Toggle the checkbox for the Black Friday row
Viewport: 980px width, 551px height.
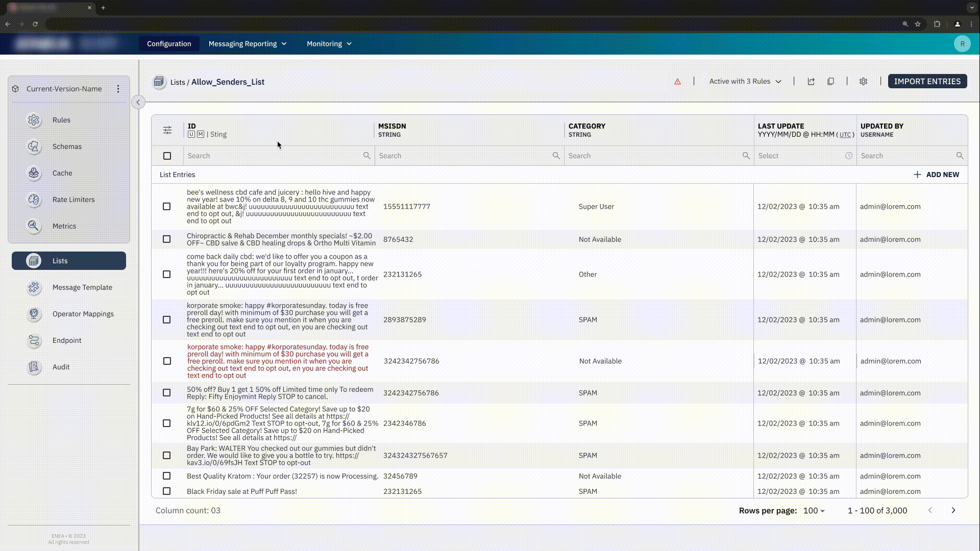pyautogui.click(x=166, y=491)
